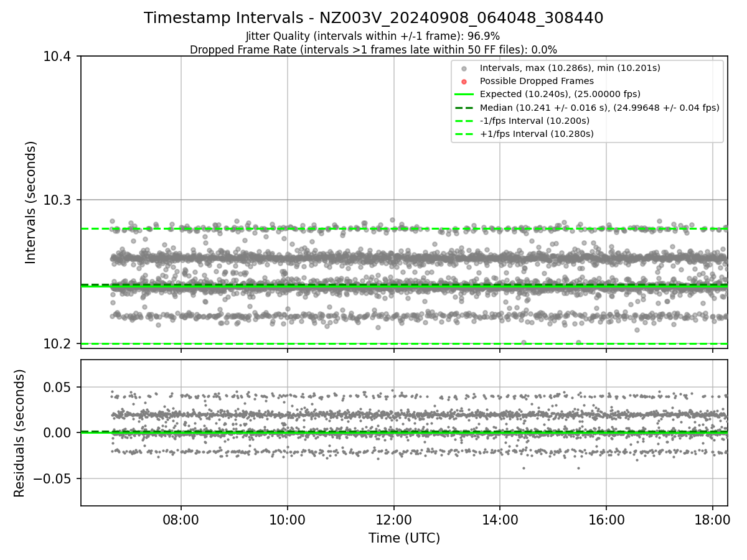Click the 'Residuals (seconds)' y-axis label
This screenshot has height=560, width=747.
(x=20, y=433)
